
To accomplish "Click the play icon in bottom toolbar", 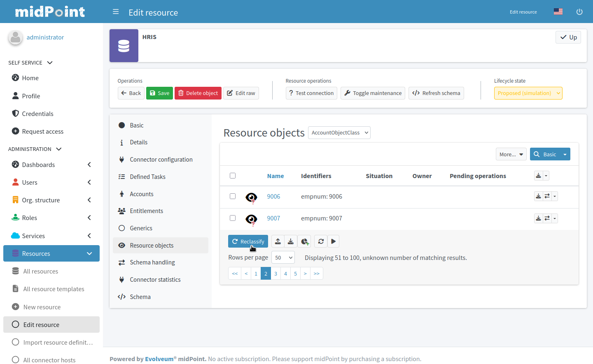I will (333, 241).
